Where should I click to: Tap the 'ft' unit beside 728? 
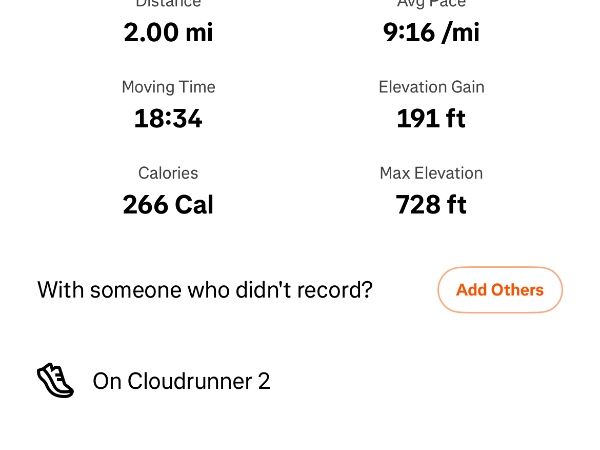click(456, 205)
